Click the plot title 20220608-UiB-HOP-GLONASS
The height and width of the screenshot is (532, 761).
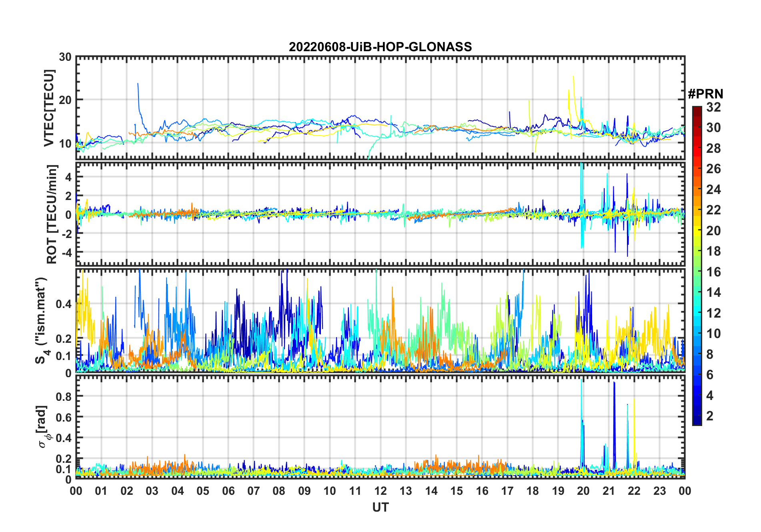click(380, 47)
